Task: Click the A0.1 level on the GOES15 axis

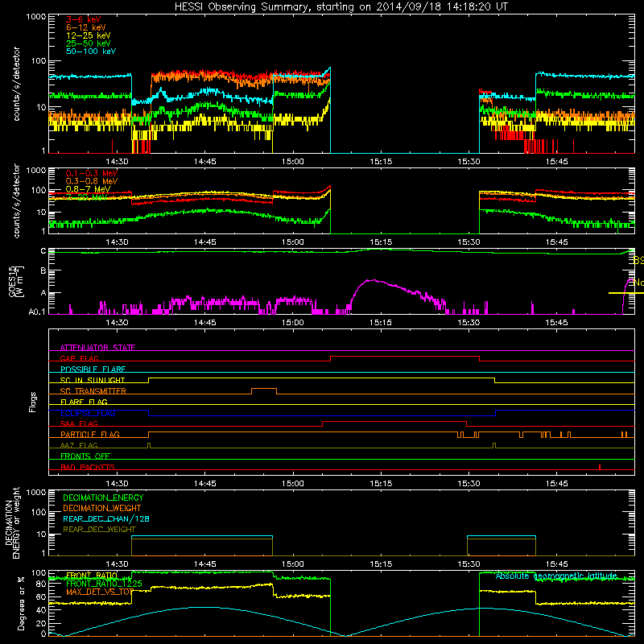Action: 36,312
